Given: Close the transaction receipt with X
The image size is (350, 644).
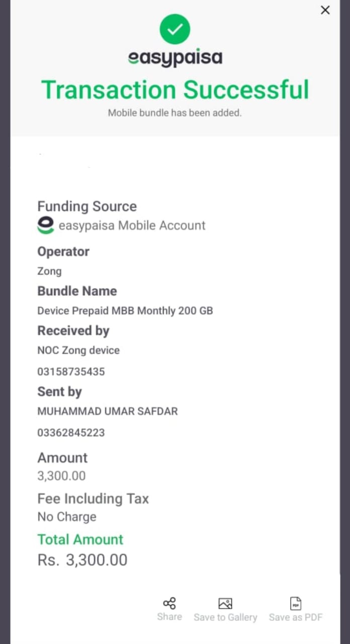Looking at the screenshot, I should click(x=325, y=10).
